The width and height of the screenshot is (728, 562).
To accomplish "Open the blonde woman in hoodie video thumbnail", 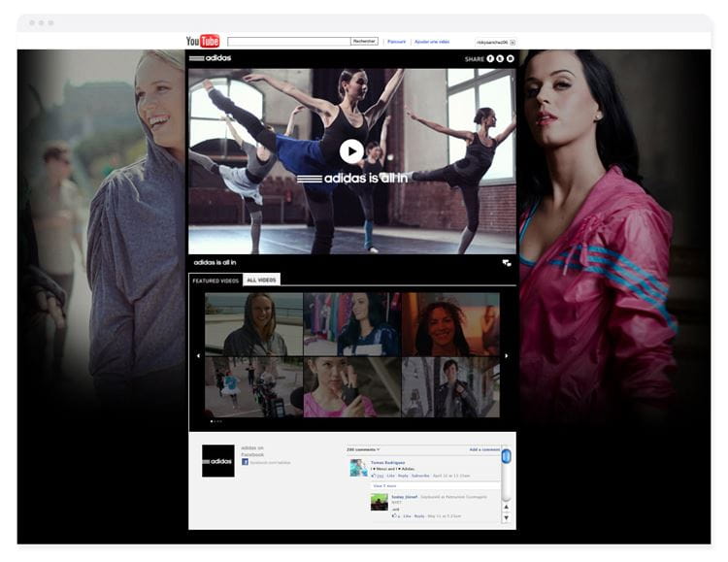I will (253, 324).
